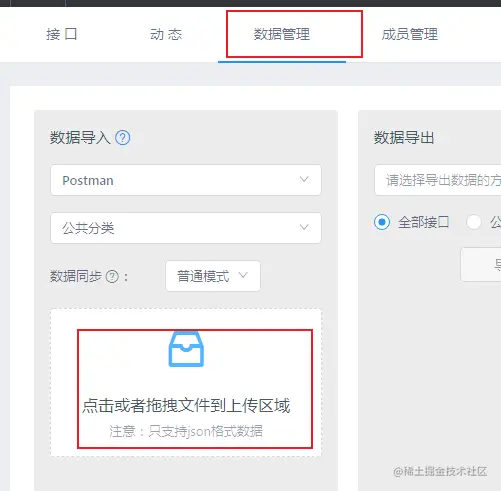Image resolution: width=501 pixels, height=491 pixels.
Task: Click the 数据同步 label
Action: click(76, 276)
